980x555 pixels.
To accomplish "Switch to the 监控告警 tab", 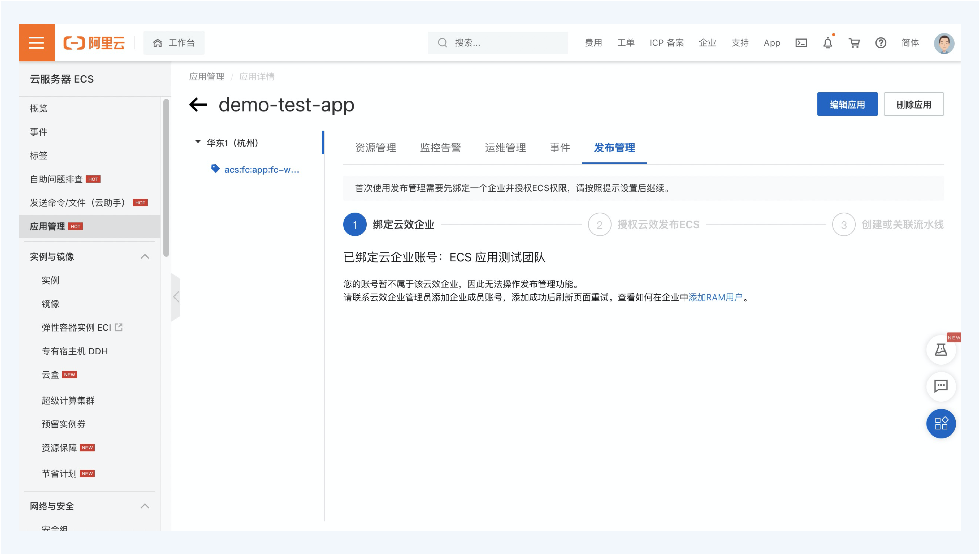I will 441,148.
